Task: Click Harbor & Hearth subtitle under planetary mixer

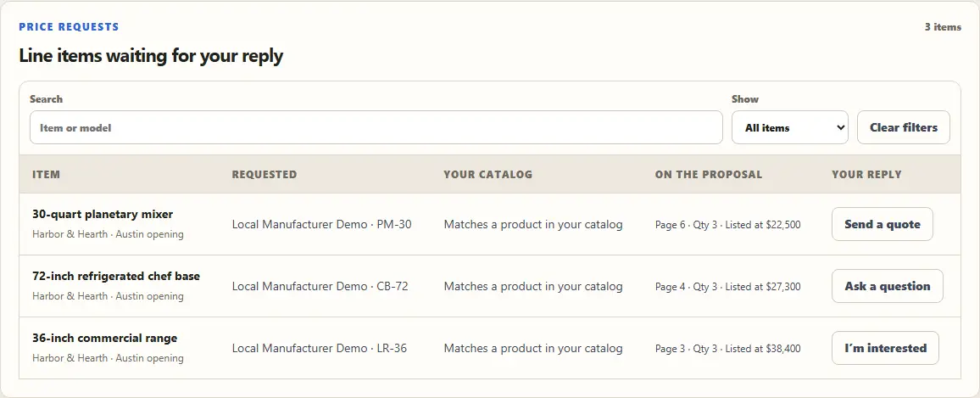Action: tap(109, 234)
